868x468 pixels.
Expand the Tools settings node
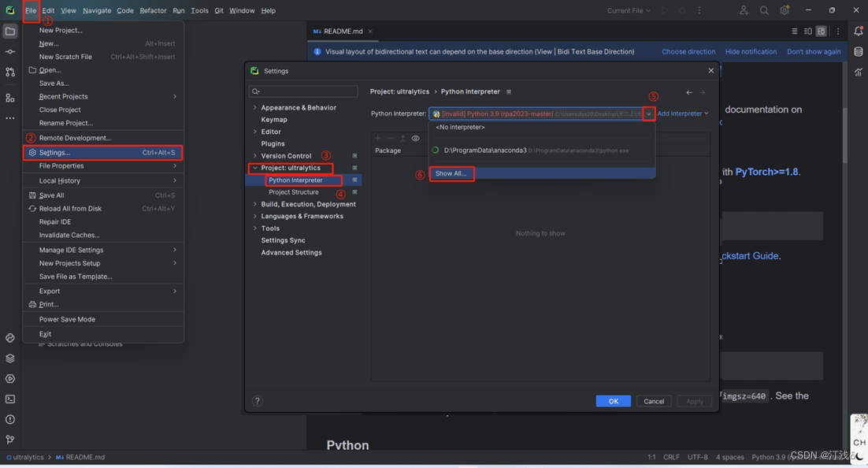pyautogui.click(x=255, y=228)
